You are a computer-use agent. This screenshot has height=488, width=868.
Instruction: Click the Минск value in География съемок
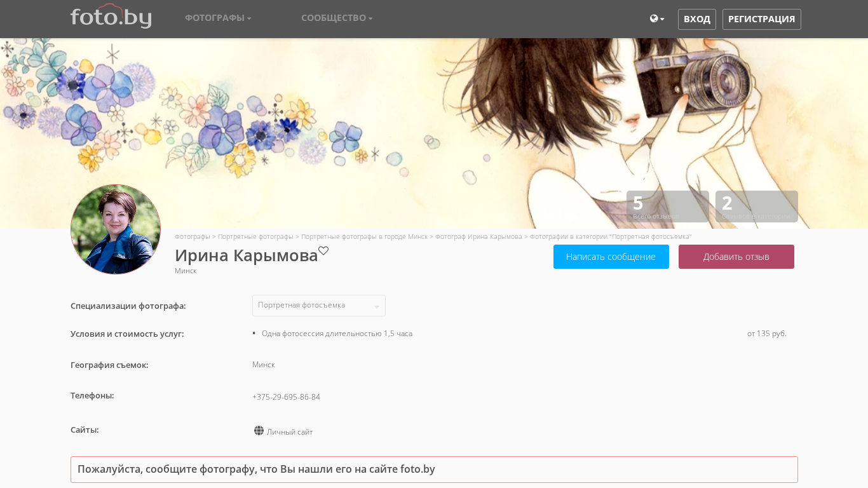264,365
